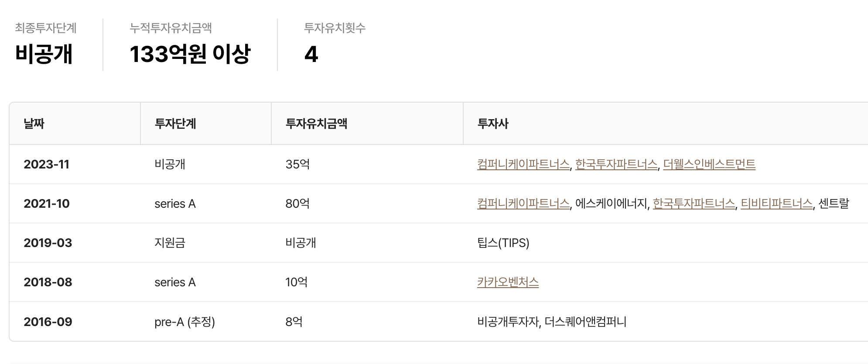Screen dimensions: 868x364
Task: Click the 팁스(TIPS) investor text
Action: click(503, 243)
